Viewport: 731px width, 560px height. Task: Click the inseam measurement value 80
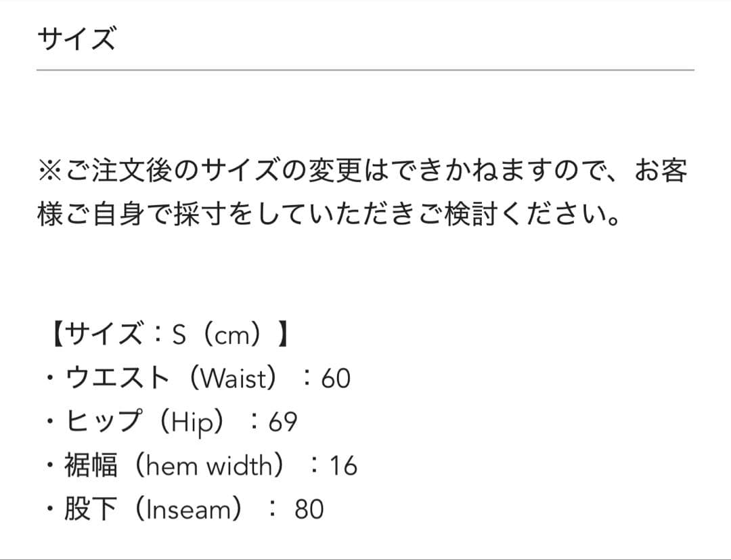(309, 509)
